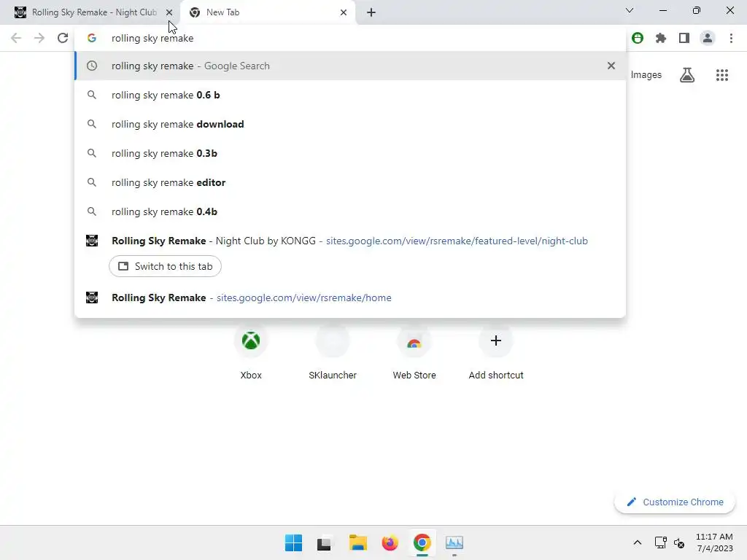The height and width of the screenshot is (560, 747).
Task: Remove the rolling sky remake history suggestion
Action: (611, 66)
